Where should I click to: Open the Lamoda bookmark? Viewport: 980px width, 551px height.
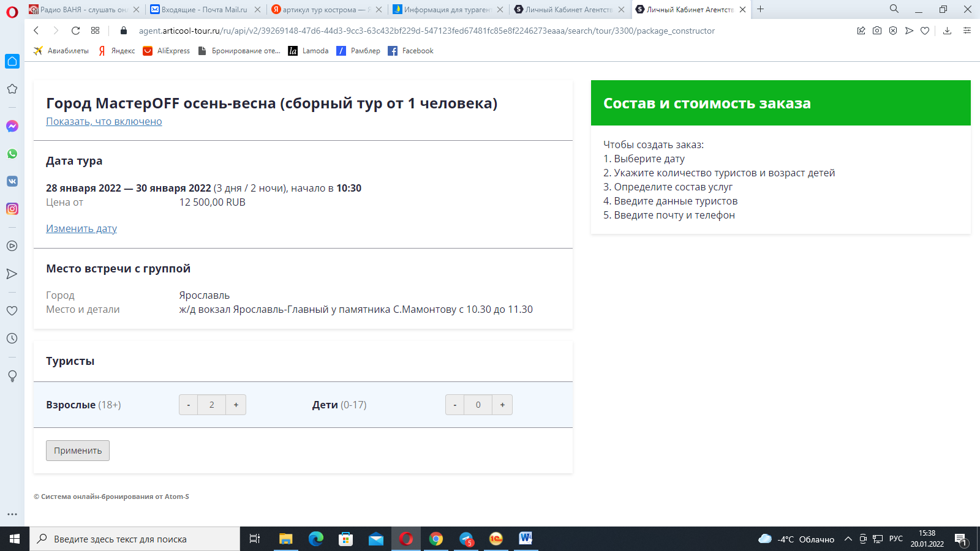309,51
